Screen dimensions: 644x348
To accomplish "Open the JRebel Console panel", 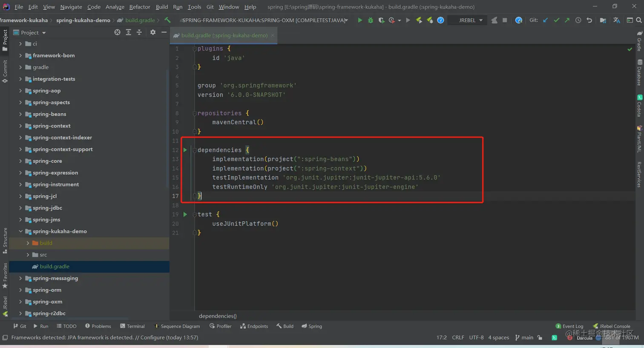I will (x=612, y=326).
